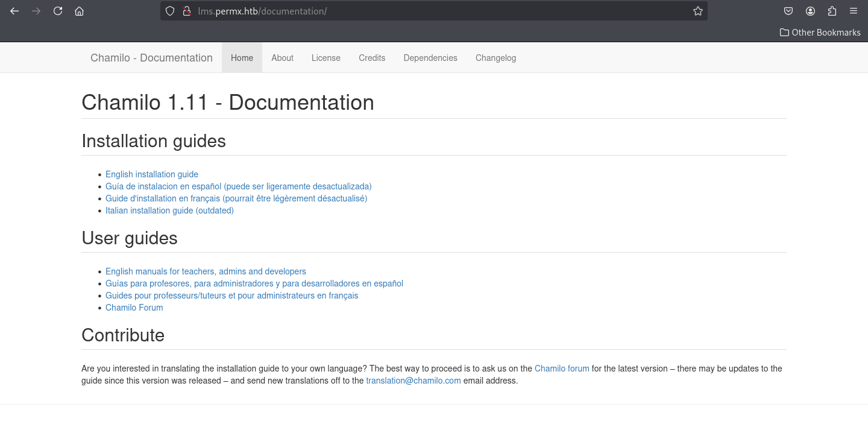The height and width of the screenshot is (424, 868).
Task: Select the Changelog navigation item
Action: point(495,58)
